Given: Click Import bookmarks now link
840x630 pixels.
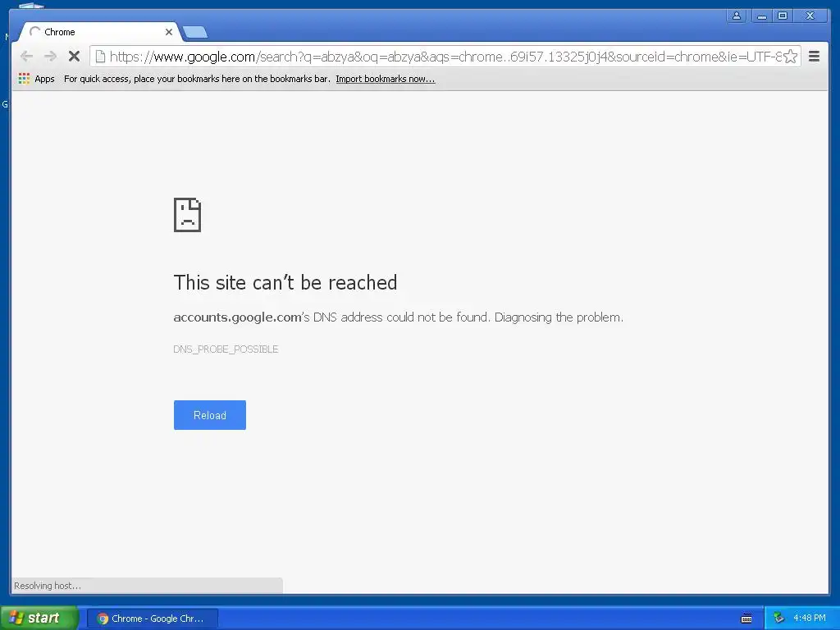Looking at the screenshot, I should (386, 79).
